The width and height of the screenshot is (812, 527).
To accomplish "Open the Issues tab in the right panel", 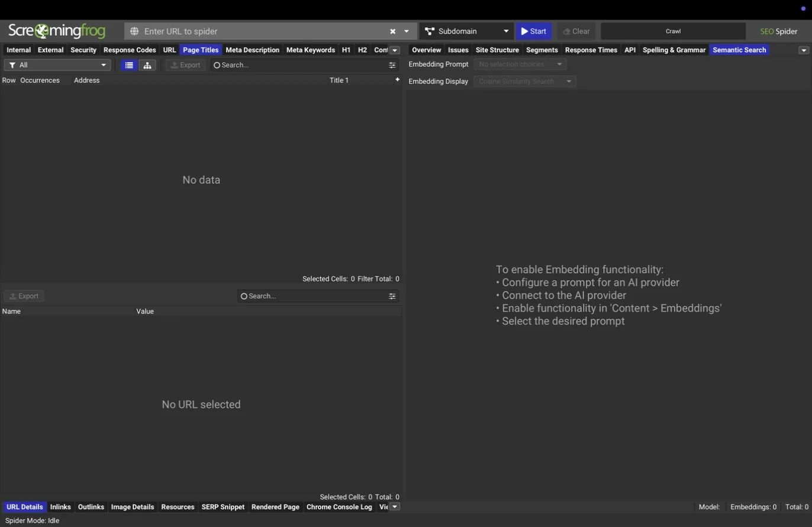I will (x=458, y=50).
